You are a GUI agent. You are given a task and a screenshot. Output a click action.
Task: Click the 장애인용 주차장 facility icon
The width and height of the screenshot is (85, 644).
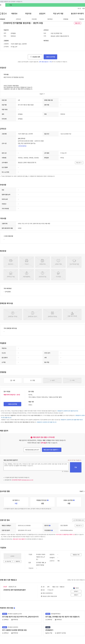[13, 314]
